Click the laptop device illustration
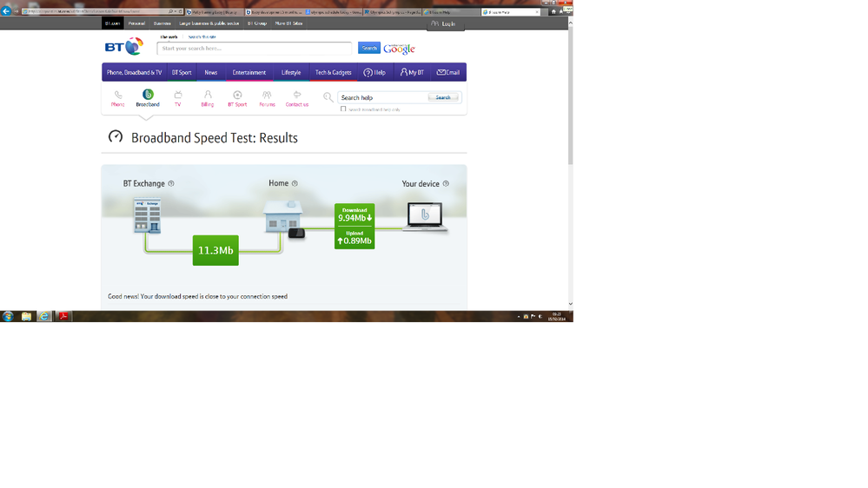The image size is (868, 488). point(425,216)
